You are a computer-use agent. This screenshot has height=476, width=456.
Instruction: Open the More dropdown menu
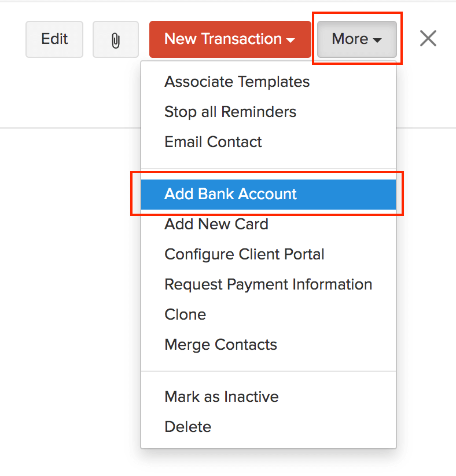(355, 39)
